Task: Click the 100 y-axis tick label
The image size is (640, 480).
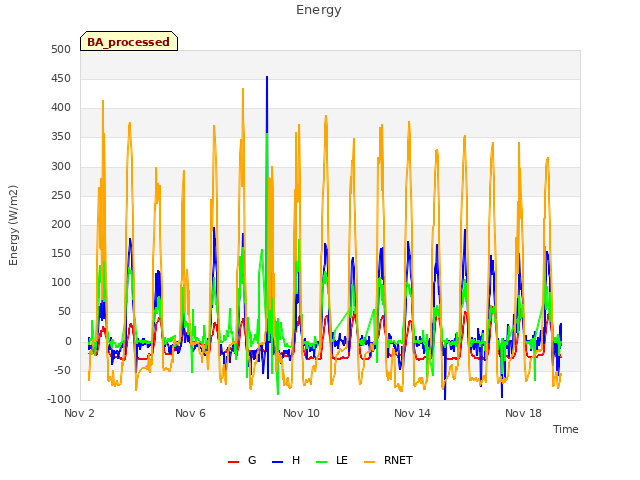Action: (x=61, y=282)
